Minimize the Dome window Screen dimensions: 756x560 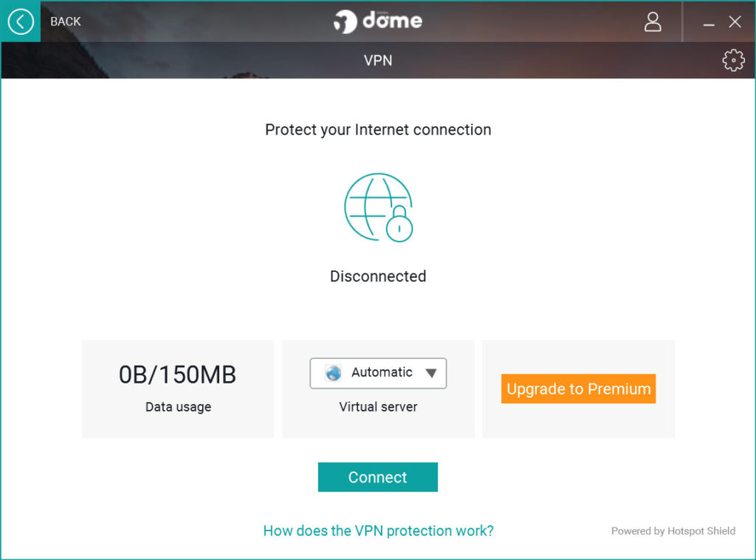point(708,22)
